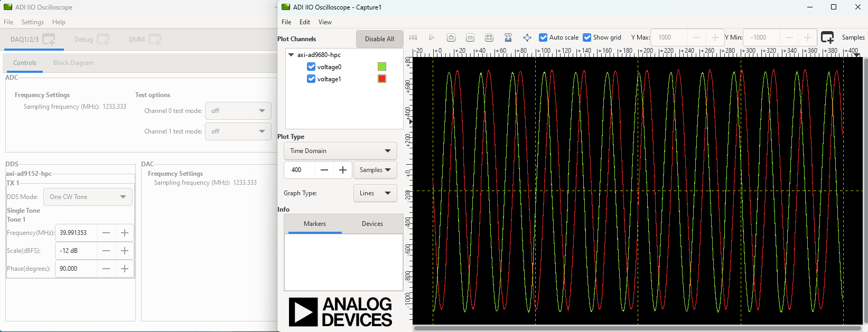
Task: Decrease Tone 1 frequency with minus
Action: pyautogui.click(x=106, y=233)
